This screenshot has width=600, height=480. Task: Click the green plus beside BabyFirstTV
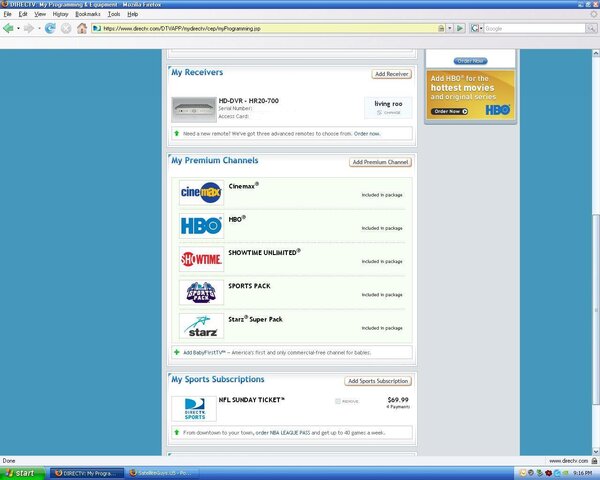[x=176, y=352]
